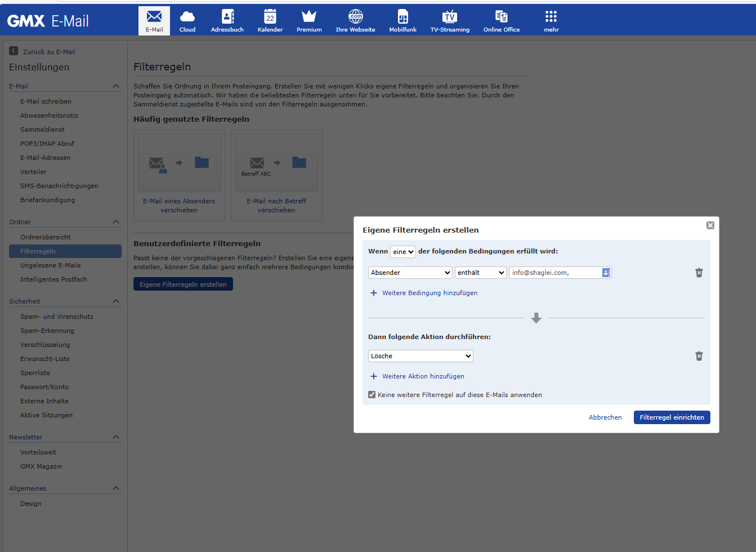Click Abbrechen in the dialog

605,417
